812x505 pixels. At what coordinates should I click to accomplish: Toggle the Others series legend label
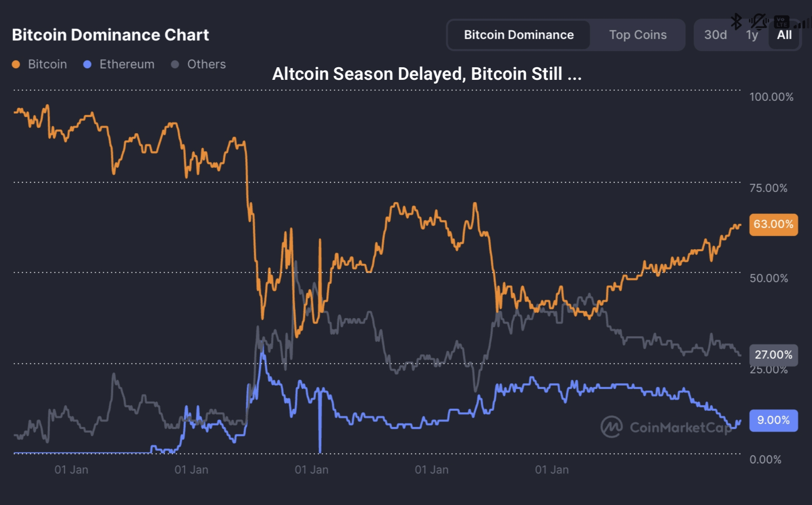pos(206,64)
